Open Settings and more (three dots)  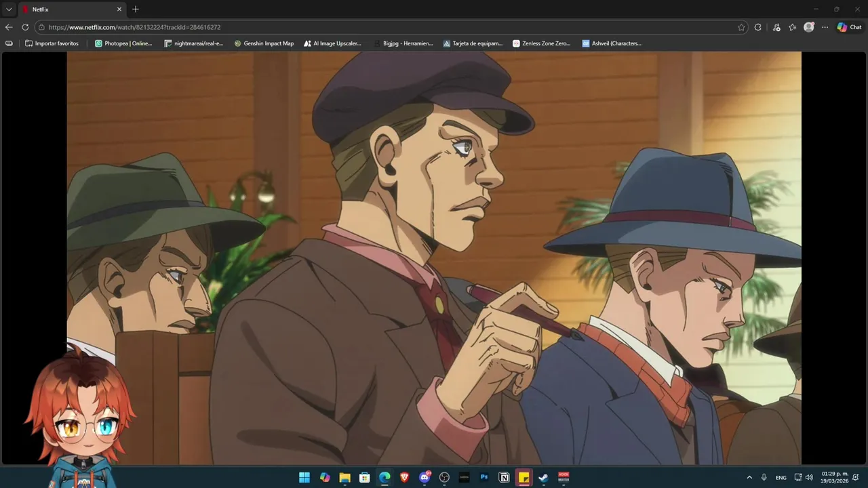point(825,27)
